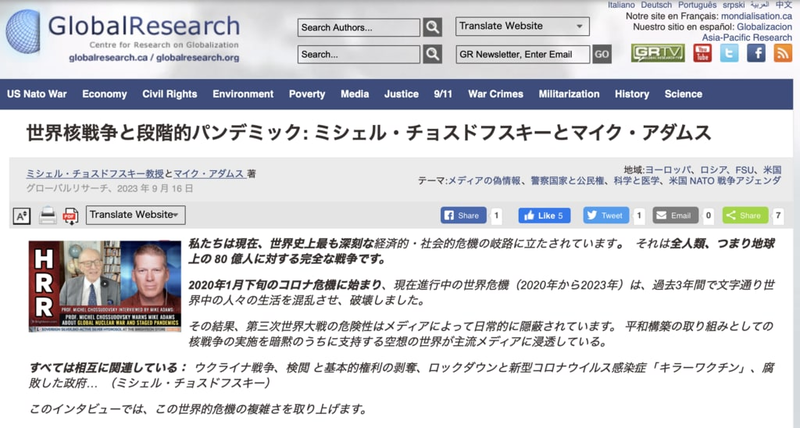The image size is (800, 428).
Task: Click the print article icon
Action: (x=47, y=216)
